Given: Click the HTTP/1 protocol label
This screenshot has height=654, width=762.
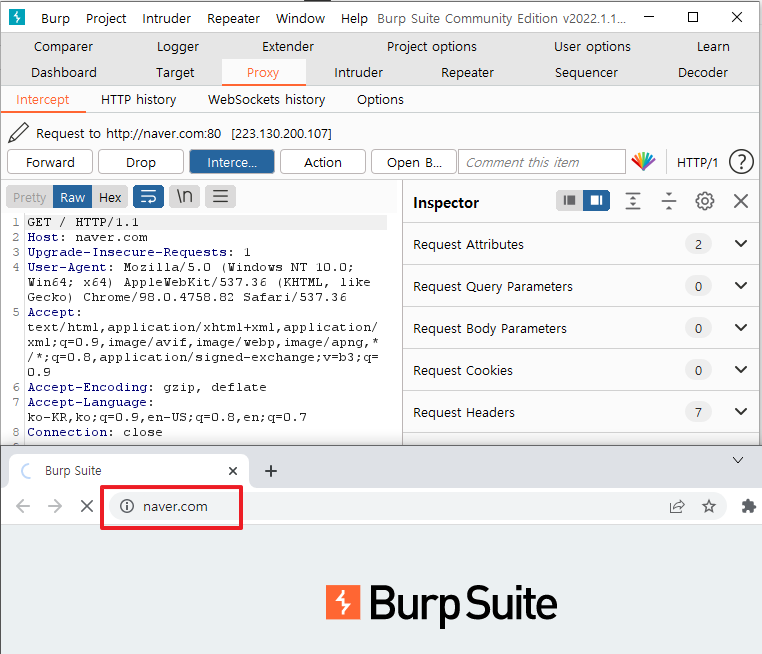Looking at the screenshot, I should pos(697,162).
